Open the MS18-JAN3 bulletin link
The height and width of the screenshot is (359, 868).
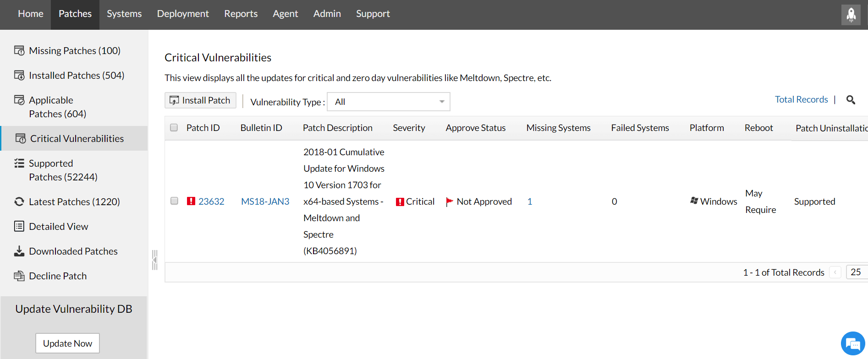(265, 201)
